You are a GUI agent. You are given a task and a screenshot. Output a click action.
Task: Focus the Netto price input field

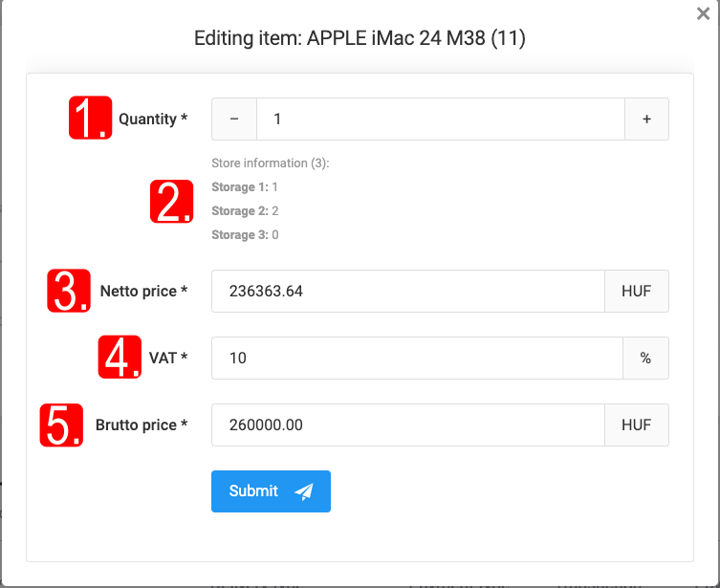pyautogui.click(x=407, y=291)
